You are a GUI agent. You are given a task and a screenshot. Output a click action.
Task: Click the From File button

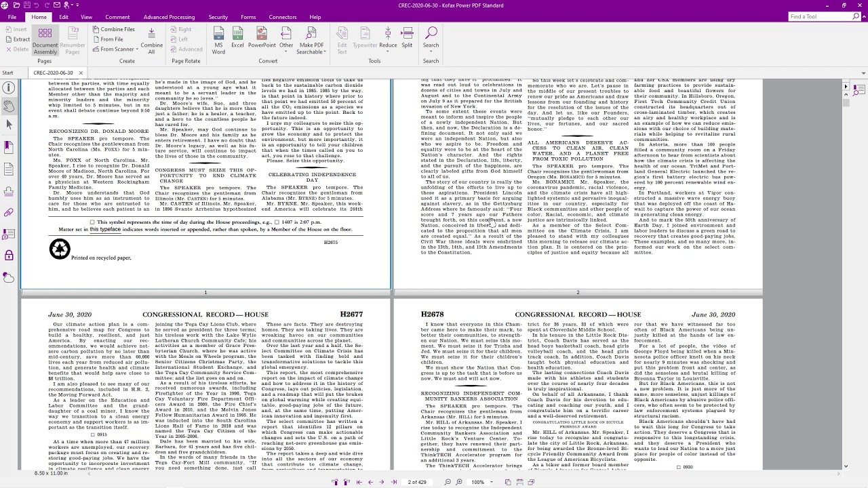[x=107, y=39]
